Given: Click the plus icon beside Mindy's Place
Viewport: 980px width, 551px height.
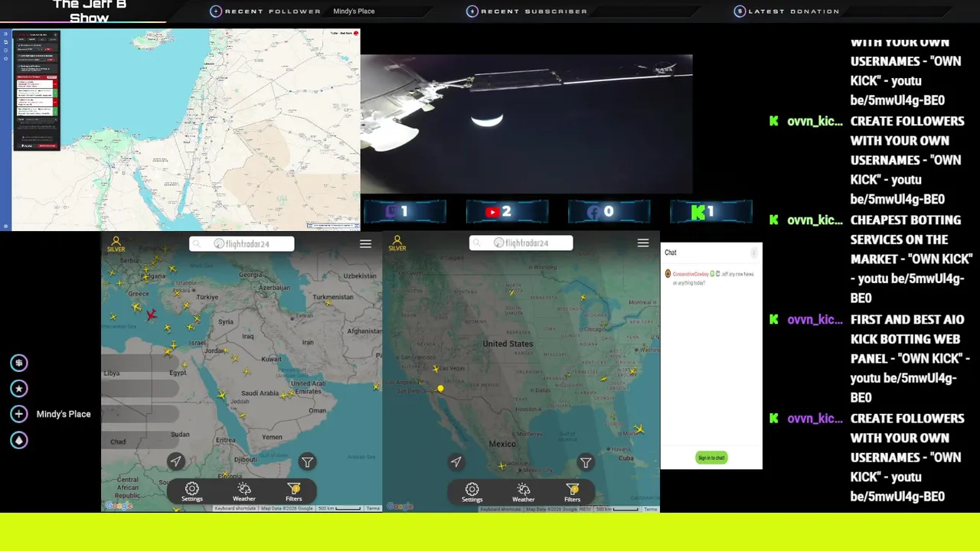Looking at the screenshot, I should 19,414.
